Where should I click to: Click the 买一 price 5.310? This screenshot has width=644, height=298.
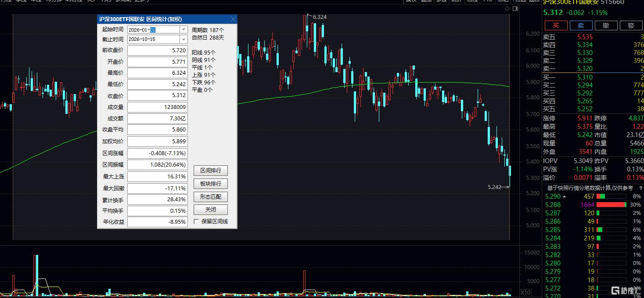tap(585, 77)
